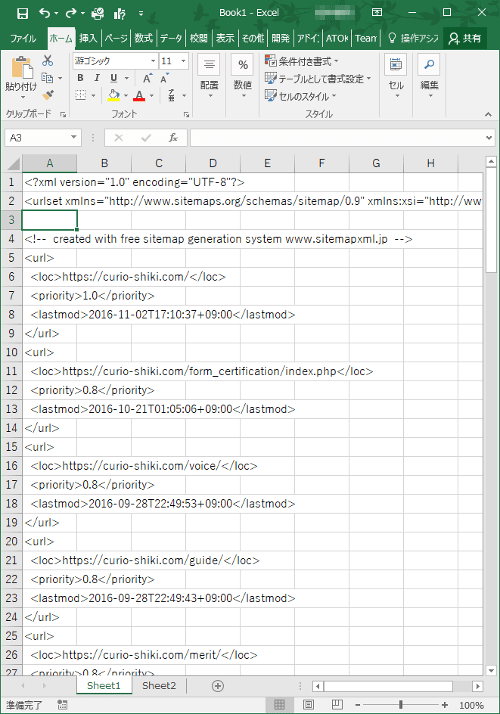500x714 pixels.
Task: Click the Insert Function fx icon
Action: click(173, 138)
